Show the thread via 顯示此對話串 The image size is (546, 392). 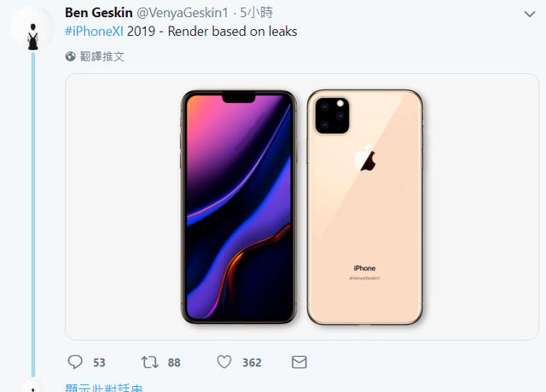(103, 389)
